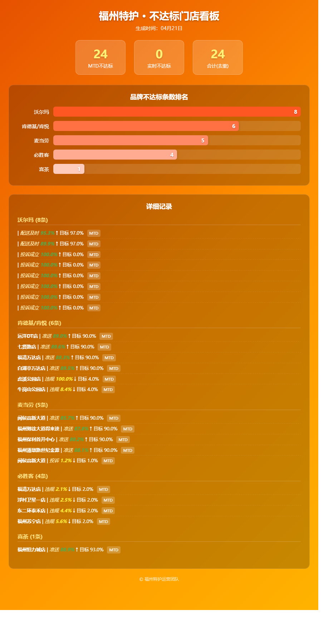This screenshot has height=644, width=329.
Task: Click the 福州特护运营团队 footer text
Action: [159, 579]
